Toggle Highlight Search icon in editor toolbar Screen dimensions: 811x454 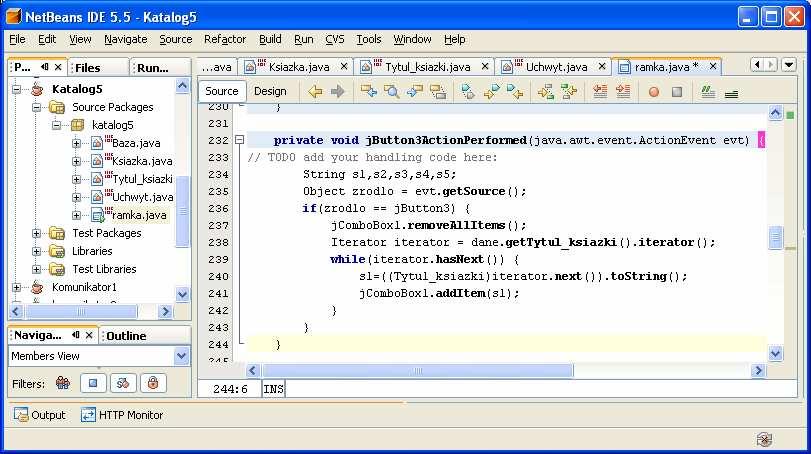[x=438, y=92]
